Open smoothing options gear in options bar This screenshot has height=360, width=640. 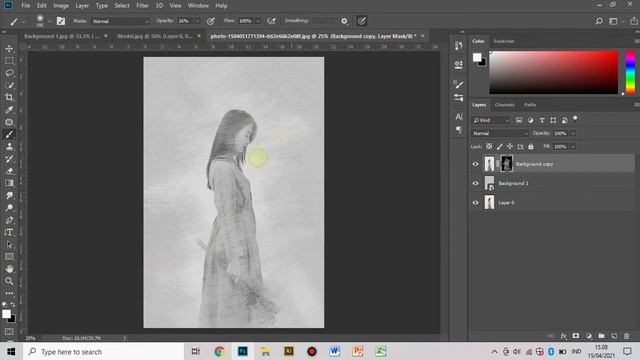tap(344, 21)
